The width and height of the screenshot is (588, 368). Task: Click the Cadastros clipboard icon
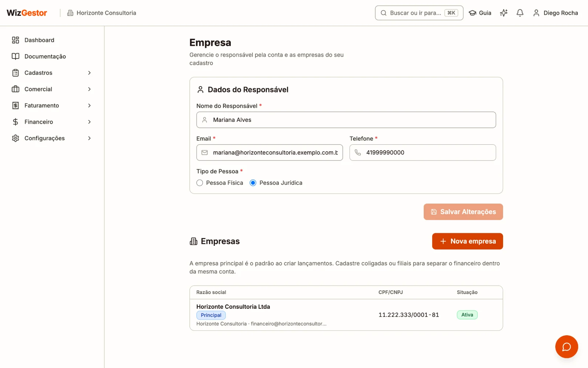pos(15,73)
